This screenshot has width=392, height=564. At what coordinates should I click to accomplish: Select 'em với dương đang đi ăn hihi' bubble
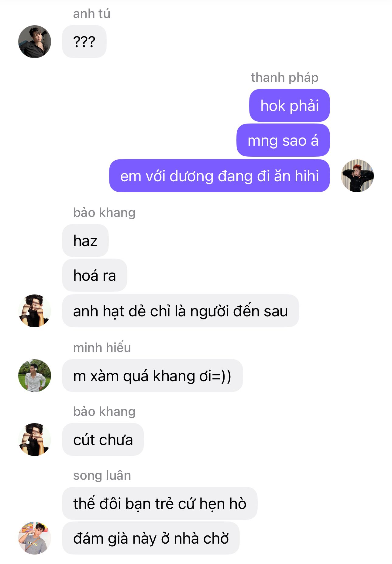pos(219,176)
